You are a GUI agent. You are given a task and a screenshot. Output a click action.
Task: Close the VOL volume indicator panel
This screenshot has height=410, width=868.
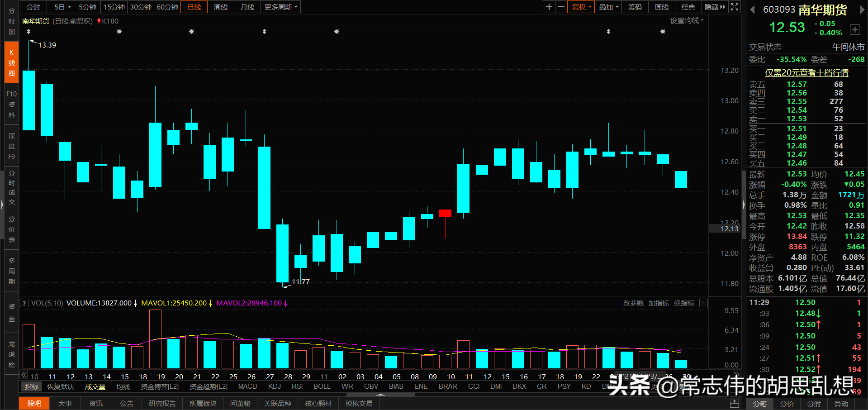tap(703, 303)
